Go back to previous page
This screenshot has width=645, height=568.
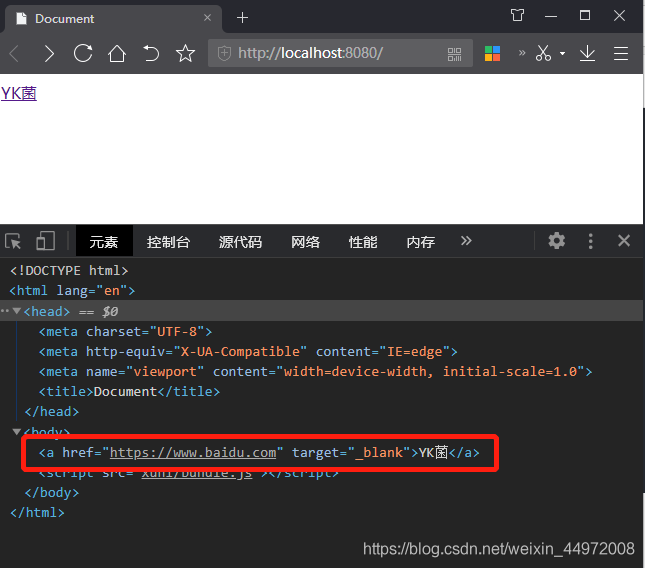point(15,53)
